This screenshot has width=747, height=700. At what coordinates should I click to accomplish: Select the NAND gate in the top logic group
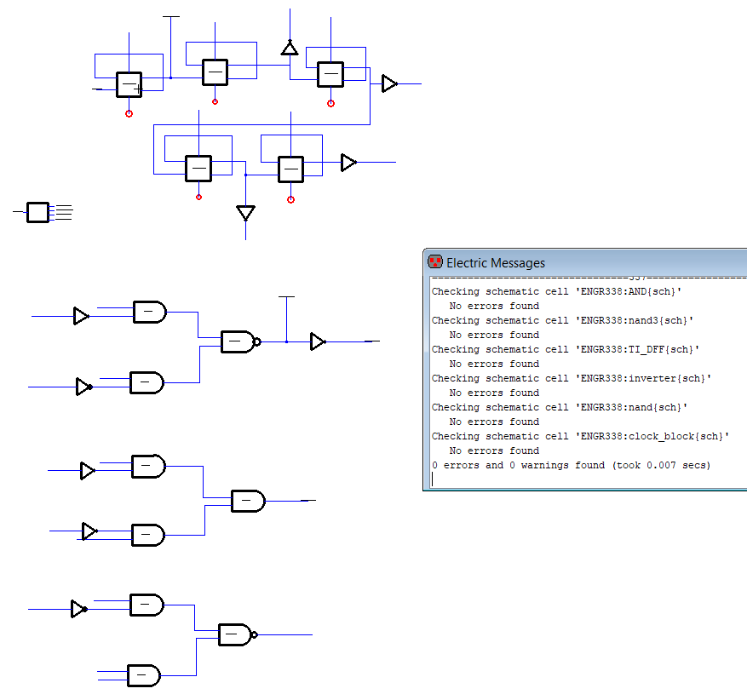[238, 342]
